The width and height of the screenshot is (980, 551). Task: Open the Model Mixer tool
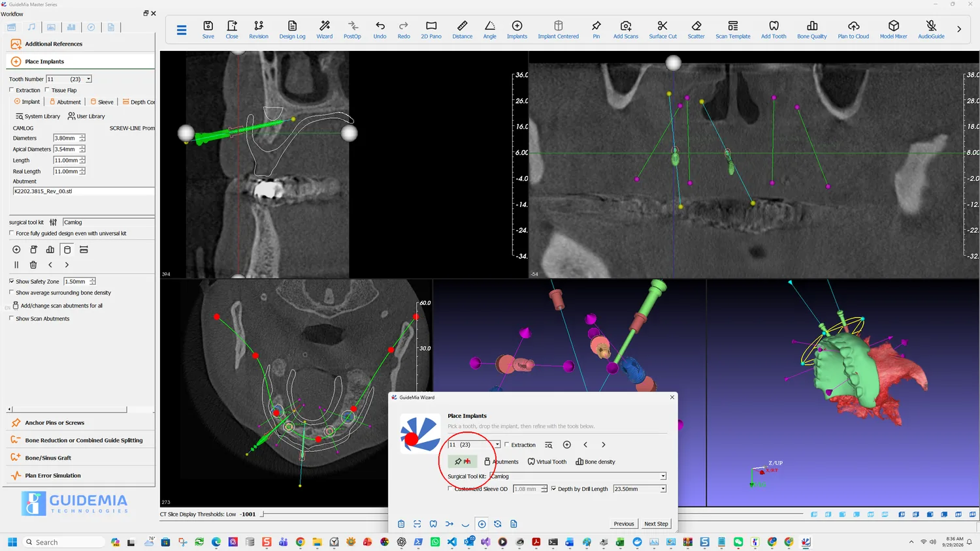point(894,29)
